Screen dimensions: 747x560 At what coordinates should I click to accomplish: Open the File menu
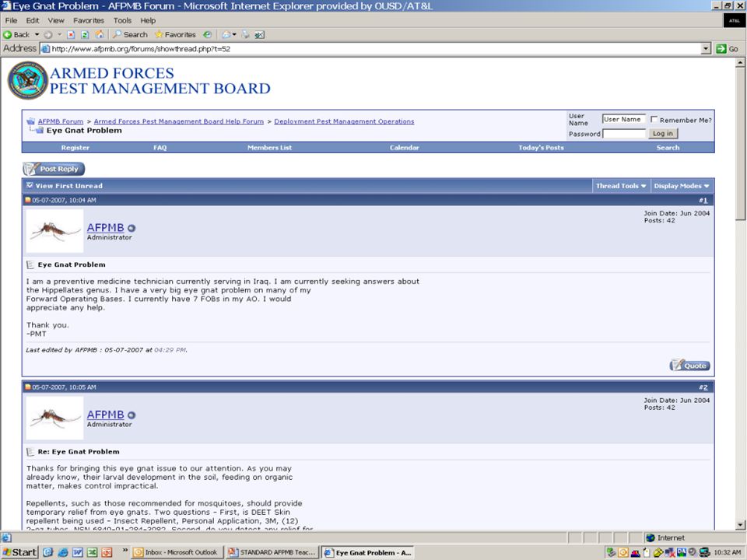click(x=11, y=20)
